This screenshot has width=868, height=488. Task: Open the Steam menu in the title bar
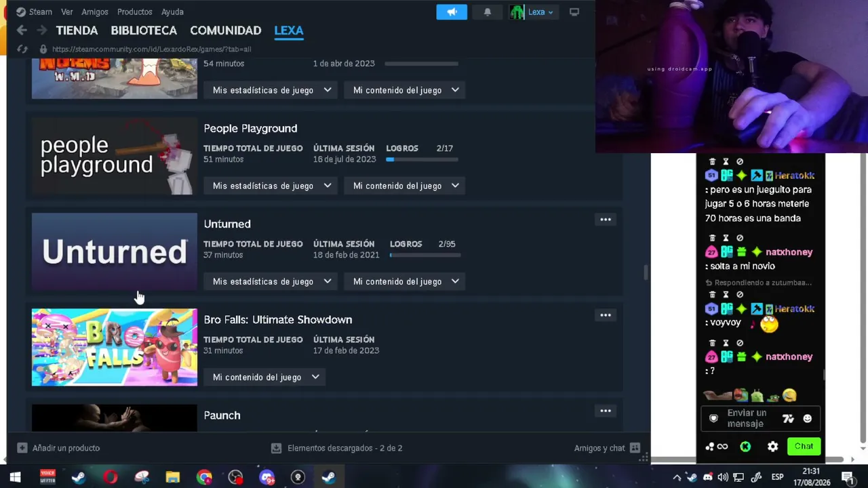(34, 12)
